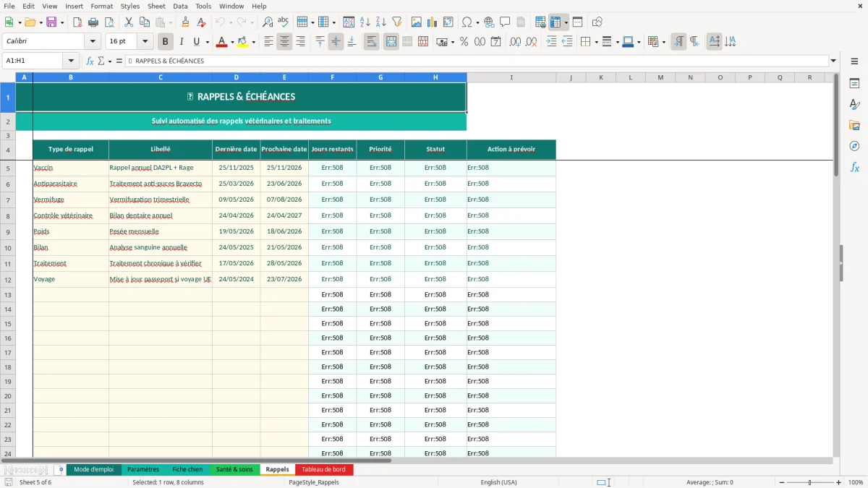Click the Copy icon
The width and height of the screenshot is (868, 488).
145,22
